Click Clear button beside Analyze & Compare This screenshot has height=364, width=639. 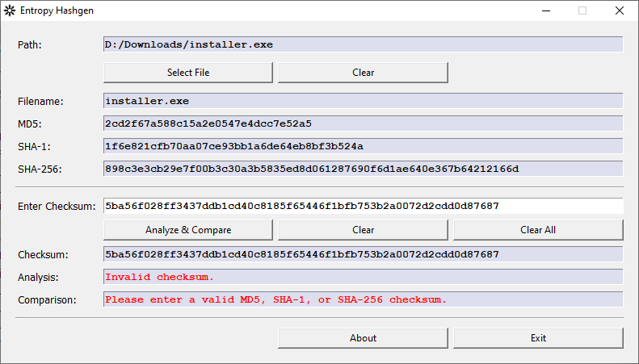[x=363, y=230]
